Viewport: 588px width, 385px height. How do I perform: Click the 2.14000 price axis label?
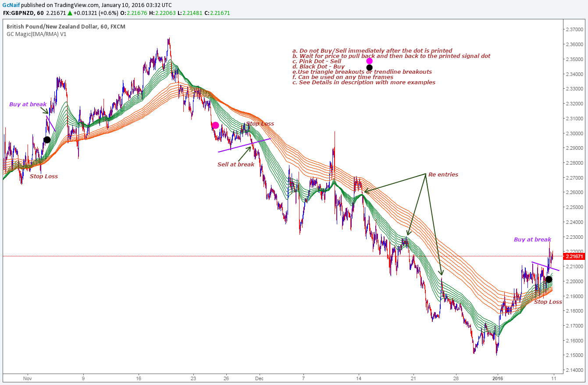click(574, 370)
